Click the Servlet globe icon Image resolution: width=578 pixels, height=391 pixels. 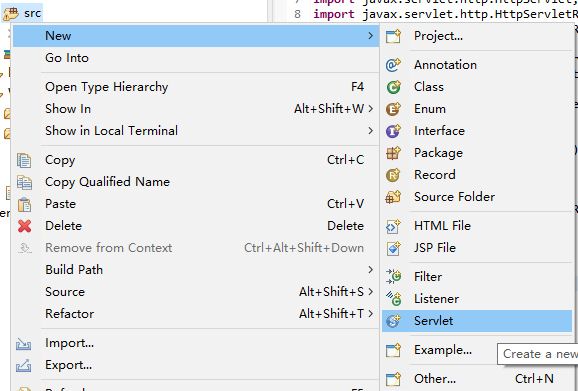pyautogui.click(x=393, y=321)
